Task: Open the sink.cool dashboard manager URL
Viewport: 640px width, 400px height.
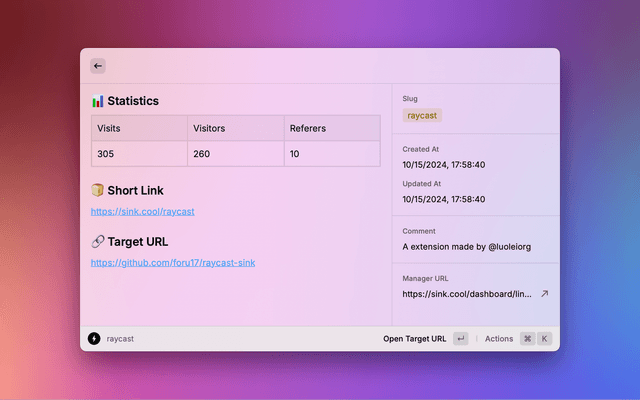Action: pos(467,294)
